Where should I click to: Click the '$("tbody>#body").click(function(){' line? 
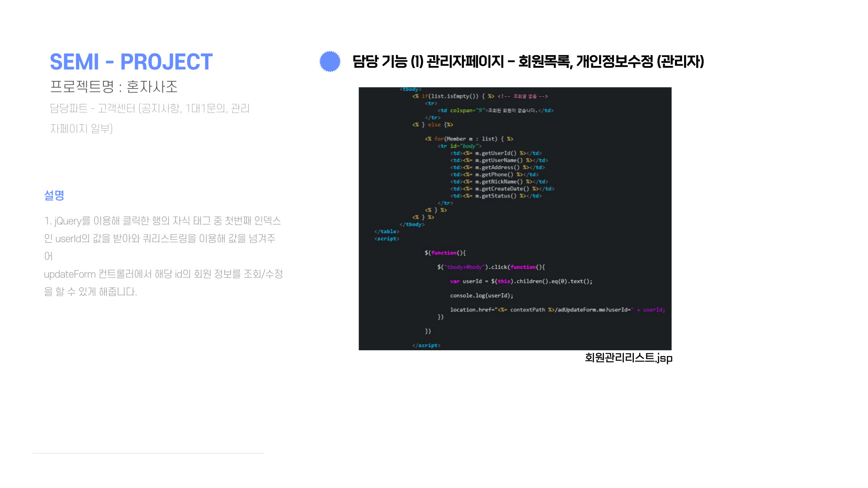491,267
